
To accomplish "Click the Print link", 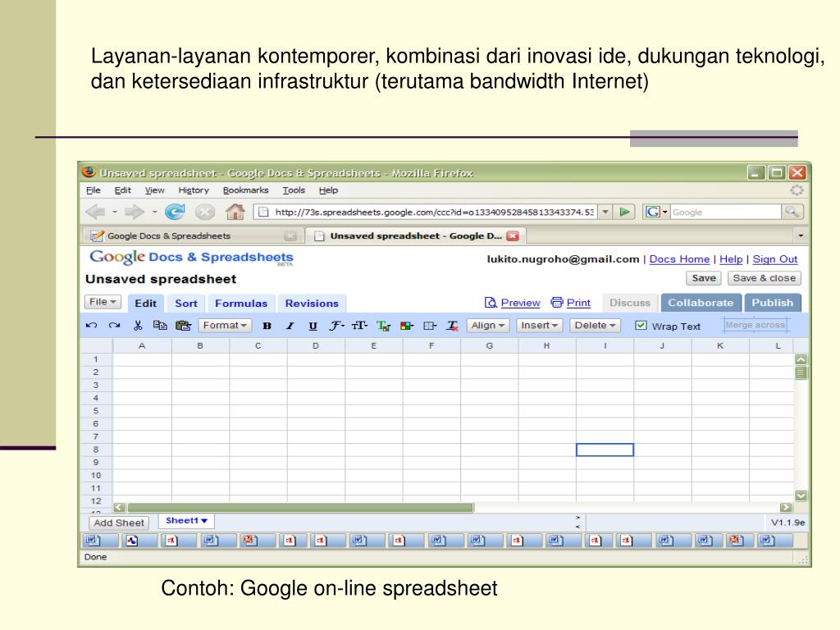I will click(578, 303).
